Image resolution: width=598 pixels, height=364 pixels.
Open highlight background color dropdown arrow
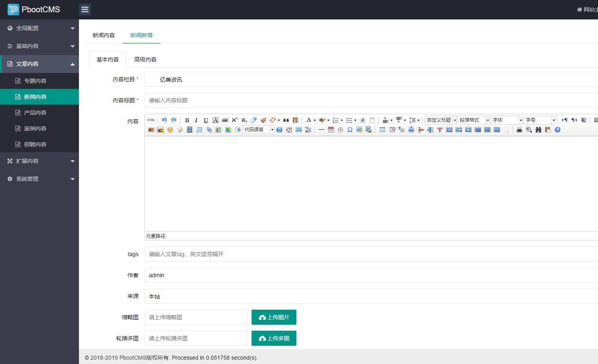pyautogui.click(x=328, y=121)
